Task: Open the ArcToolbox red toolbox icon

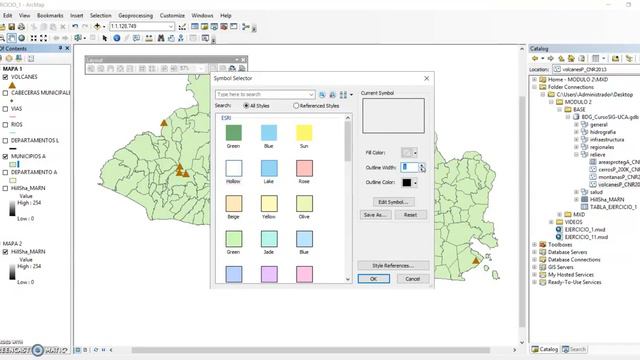Action: (224, 27)
